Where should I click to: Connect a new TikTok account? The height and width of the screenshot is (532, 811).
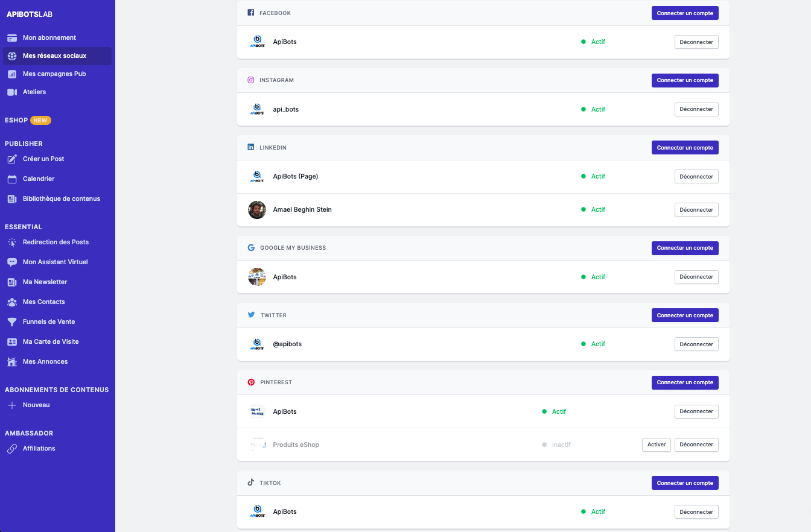(685, 483)
